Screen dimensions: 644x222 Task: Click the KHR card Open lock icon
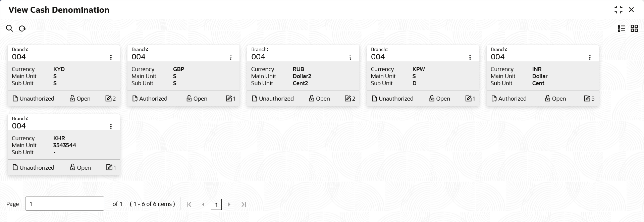(72, 167)
